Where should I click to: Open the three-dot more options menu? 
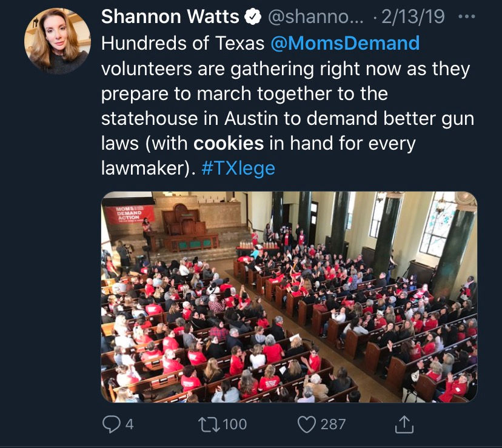pos(466,16)
